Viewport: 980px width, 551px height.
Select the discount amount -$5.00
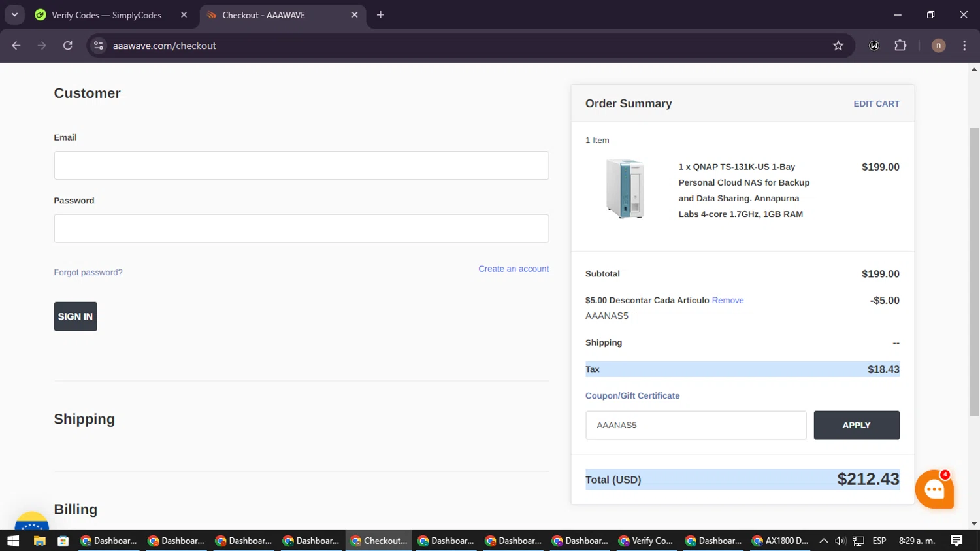(x=885, y=301)
